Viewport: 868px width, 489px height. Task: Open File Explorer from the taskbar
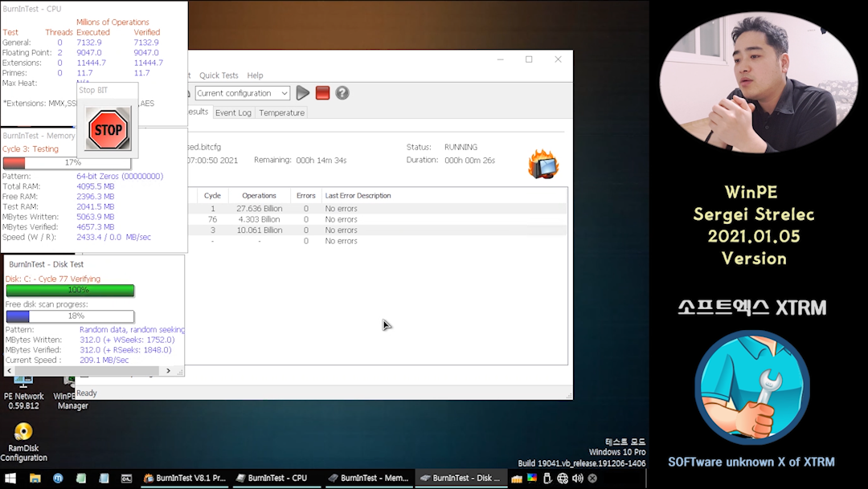coord(35,478)
